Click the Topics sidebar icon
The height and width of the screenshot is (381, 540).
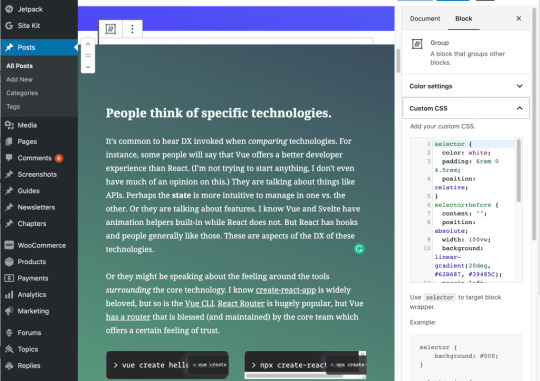coord(9,349)
